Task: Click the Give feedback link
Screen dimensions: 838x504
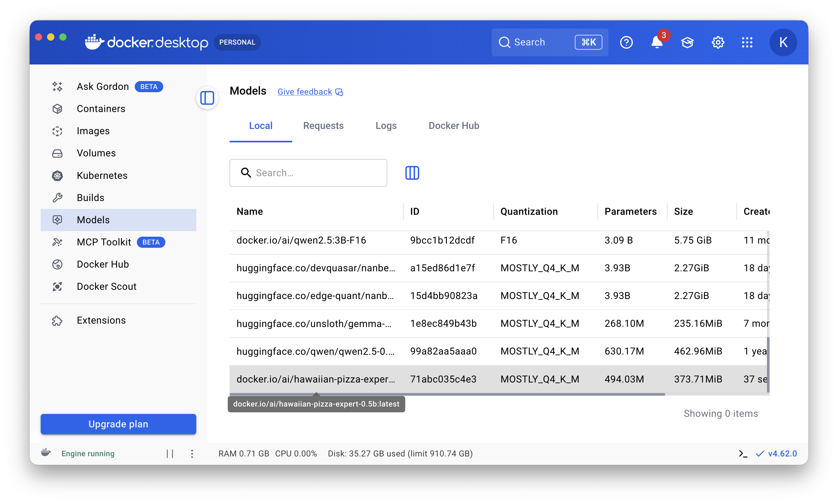Action: click(305, 92)
